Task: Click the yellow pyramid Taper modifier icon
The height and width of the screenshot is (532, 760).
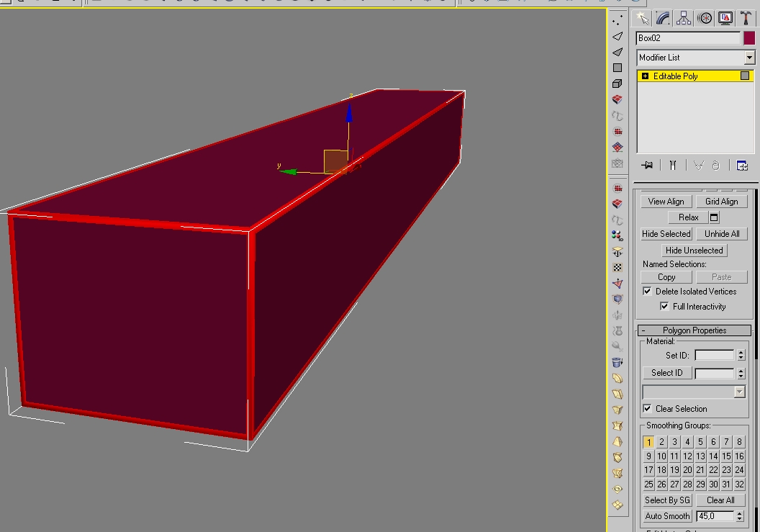Action: click(617, 442)
